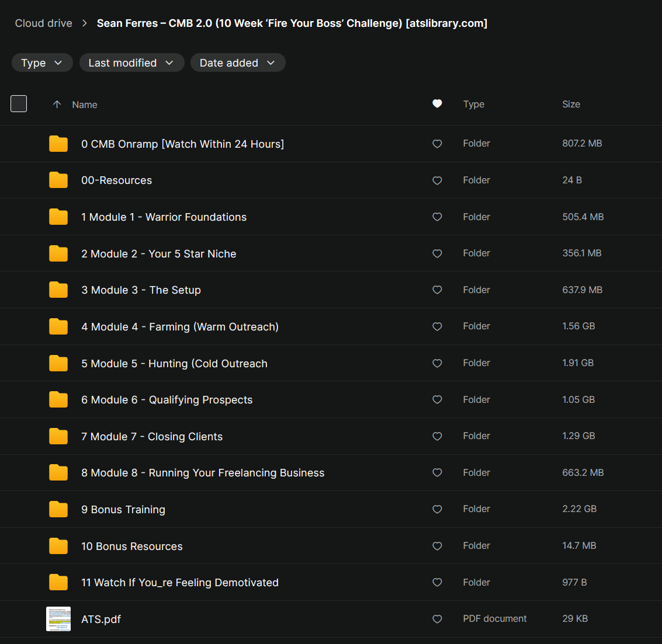Click the folder icon for 7 Module 7 - Closing Clients

(x=58, y=436)
